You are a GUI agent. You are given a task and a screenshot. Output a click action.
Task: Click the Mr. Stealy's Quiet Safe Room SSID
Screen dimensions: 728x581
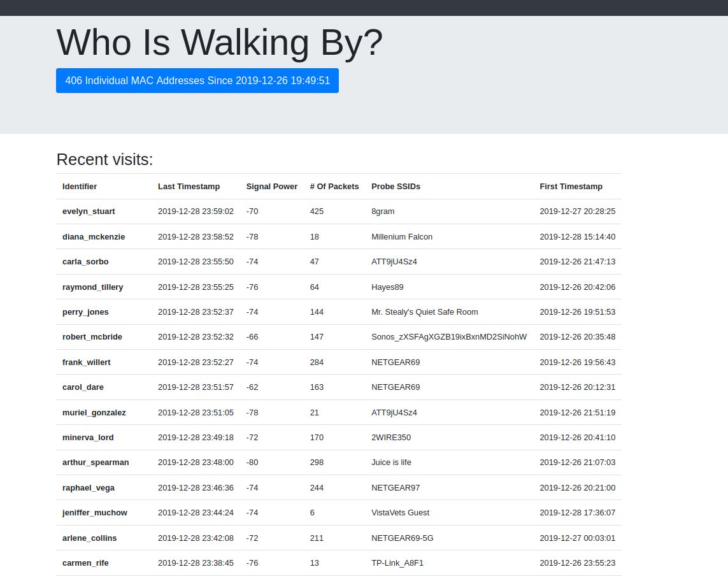pos(425,312)
